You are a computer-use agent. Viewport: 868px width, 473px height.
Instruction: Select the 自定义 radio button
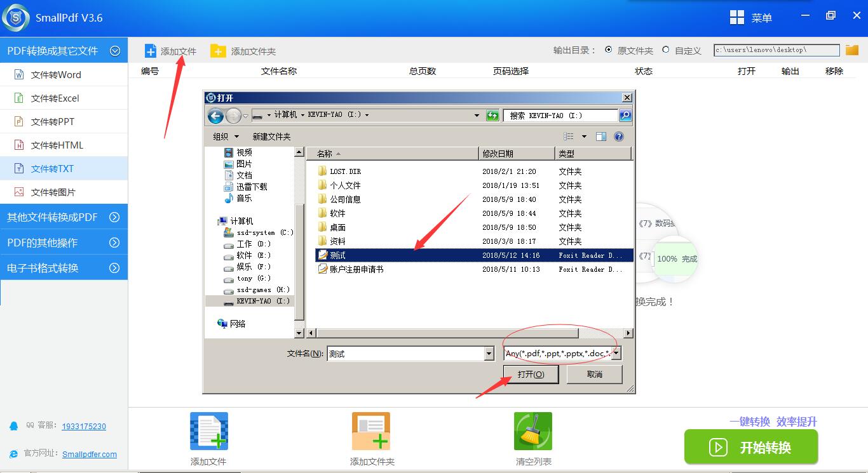pyautogui.click(x=665, y=50)
